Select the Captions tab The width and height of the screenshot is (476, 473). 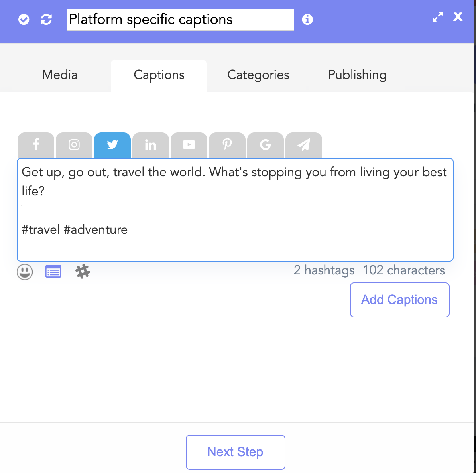point(159,76)
